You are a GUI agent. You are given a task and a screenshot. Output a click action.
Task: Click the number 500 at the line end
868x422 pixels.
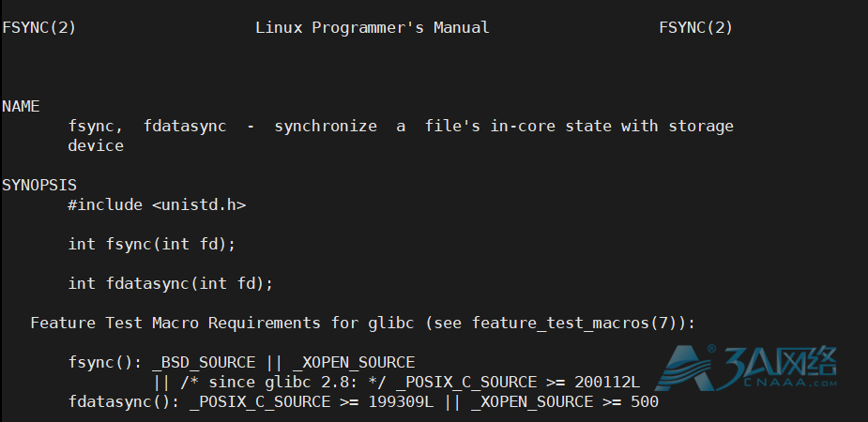coord(645,401)
